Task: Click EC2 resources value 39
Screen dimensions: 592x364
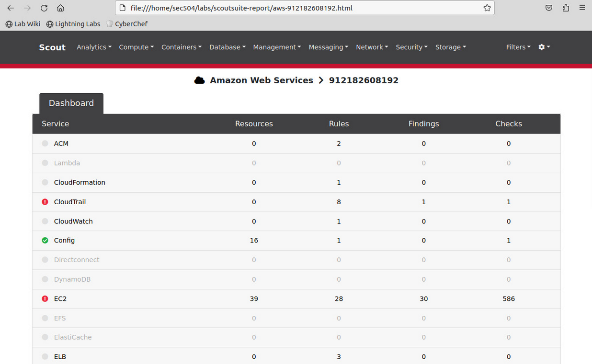Action: click(x=254, y=298)
